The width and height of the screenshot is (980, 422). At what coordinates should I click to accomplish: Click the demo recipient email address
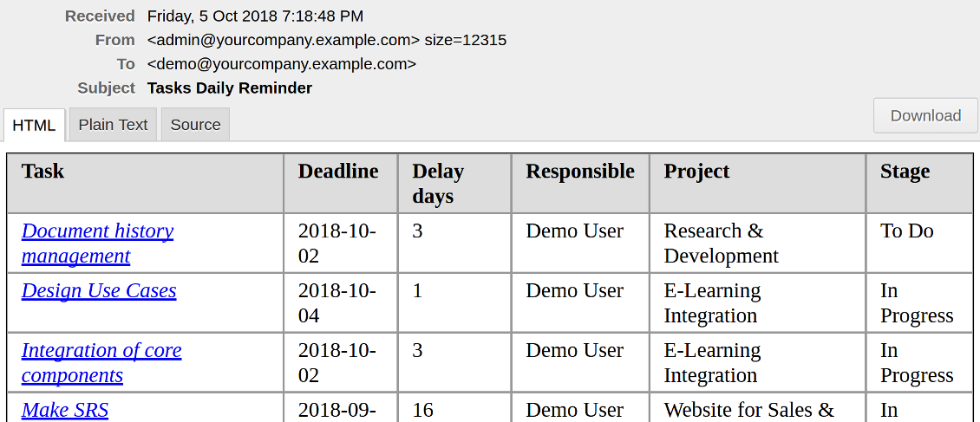[x=282, y=63]
